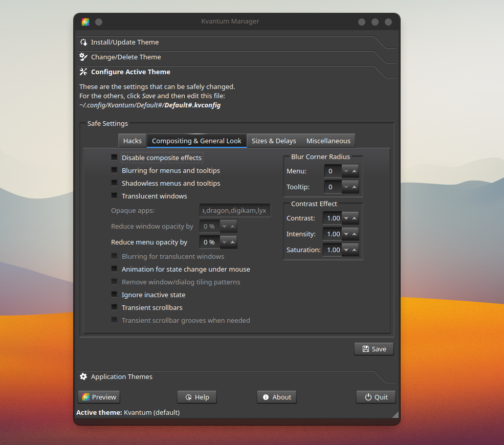Click the Reduce menu opacity value field
504x445 pixels.
tap(210, 242)
